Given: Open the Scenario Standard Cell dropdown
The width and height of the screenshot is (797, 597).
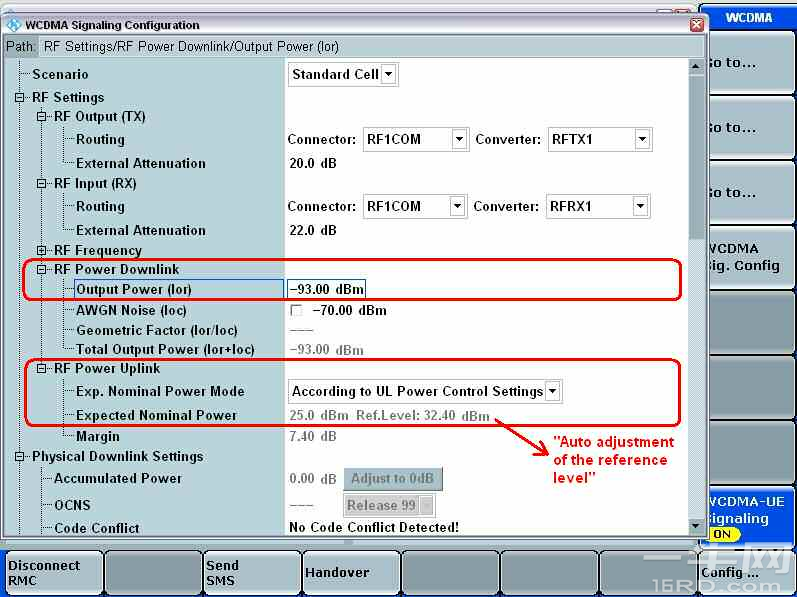Looking at the screenshot, I should tap(389, 74).
